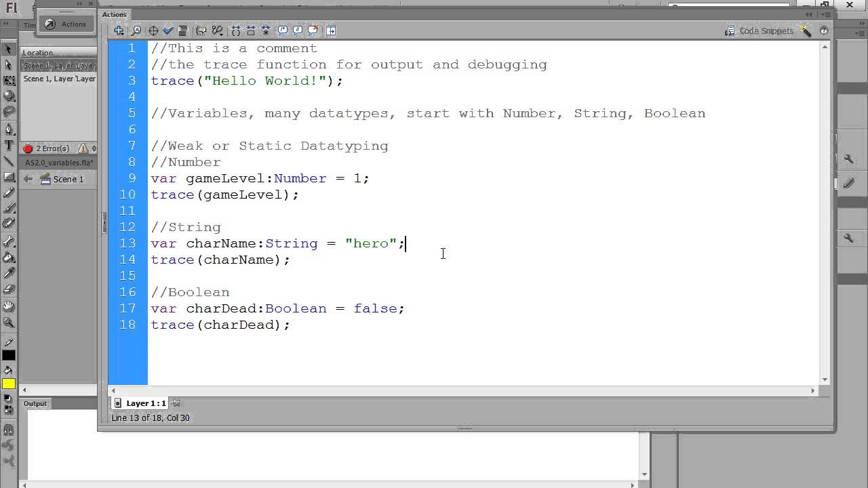Toggle Show/Hide Toolbox icon
Screen dimensions: 868x488
click(x=331, y=30)
